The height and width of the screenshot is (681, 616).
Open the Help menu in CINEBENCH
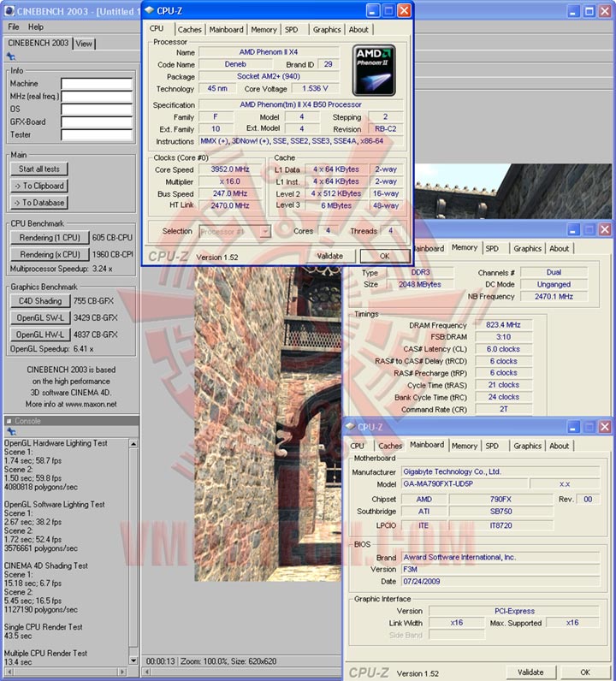pos(36,27)
